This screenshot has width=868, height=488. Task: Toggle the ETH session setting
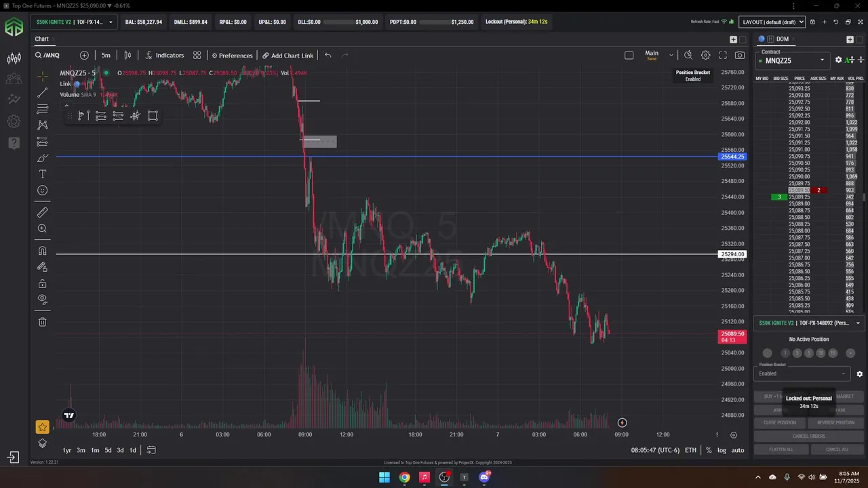(x=690, y=450)
